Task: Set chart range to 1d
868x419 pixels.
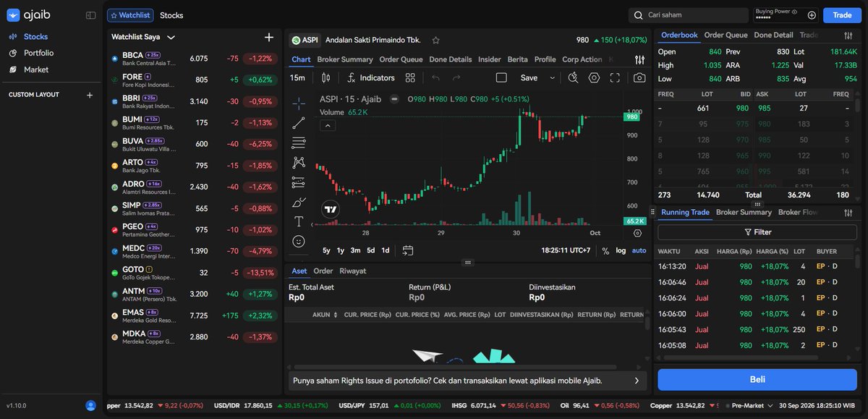Action: [x=386, y=250]
